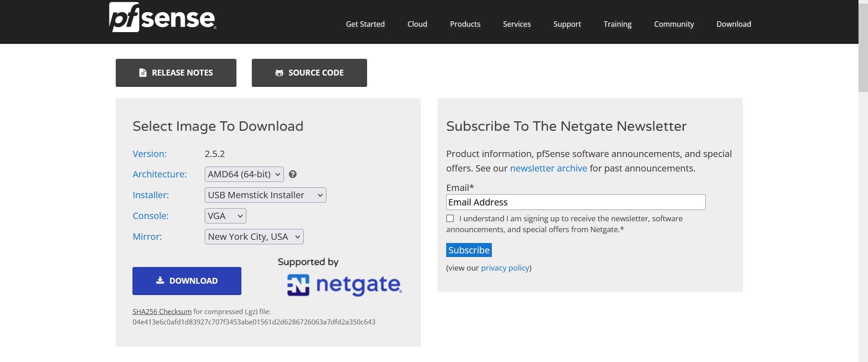Open the Support menu
868x362 pixels.
567,24
